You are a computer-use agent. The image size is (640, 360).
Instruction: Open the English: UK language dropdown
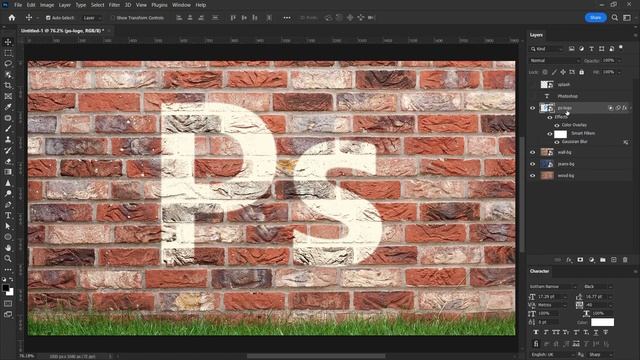pos(553,355)
